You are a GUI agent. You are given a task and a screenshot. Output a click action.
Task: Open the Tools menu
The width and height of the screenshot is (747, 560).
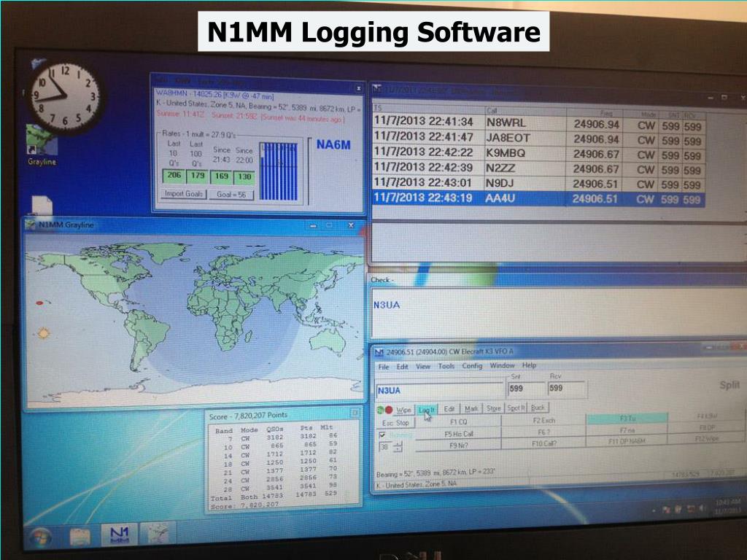pyautogui.click(x=446, y=366)
